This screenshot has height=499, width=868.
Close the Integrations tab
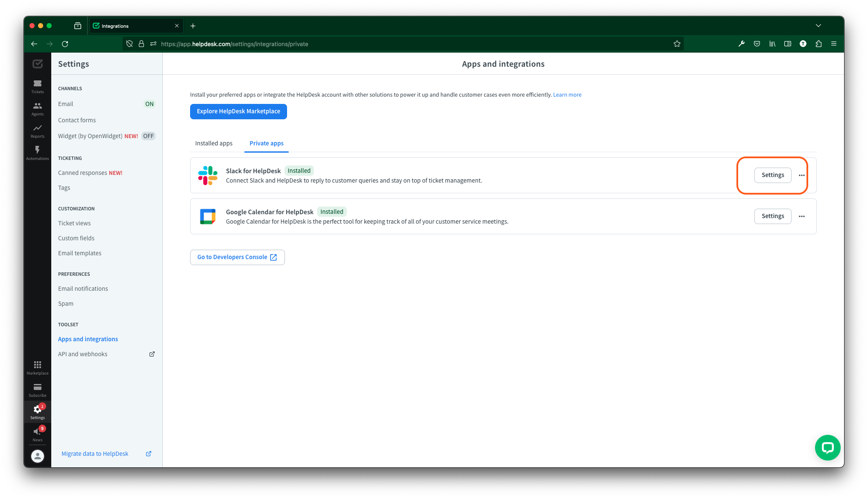click(x=177, y=26)
